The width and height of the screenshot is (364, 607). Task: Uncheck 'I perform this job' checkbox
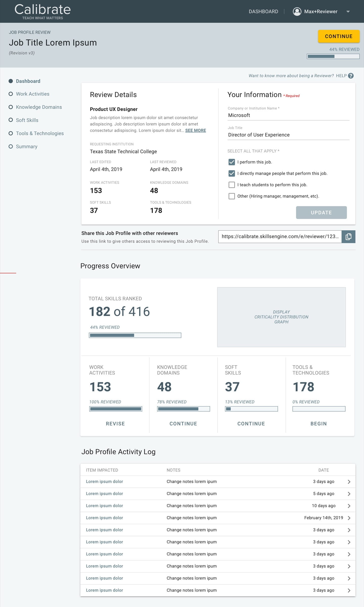point(231,162)
